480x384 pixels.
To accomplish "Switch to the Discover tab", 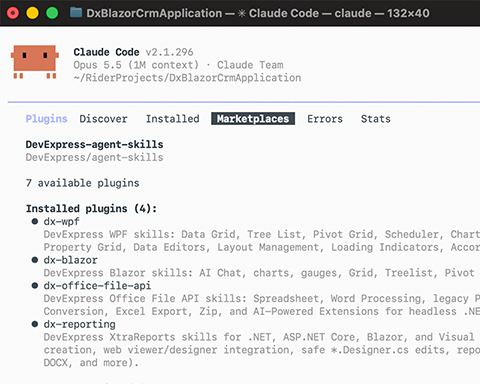I will [103, 119].
